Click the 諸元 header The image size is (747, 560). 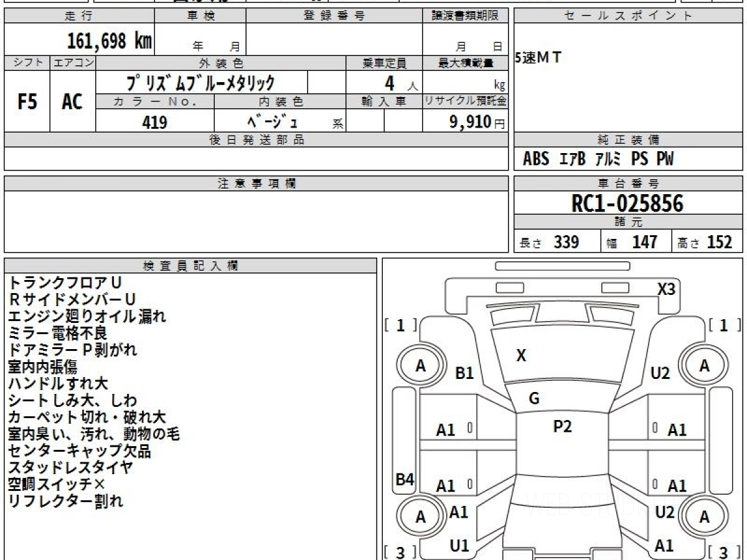[628, 222]
